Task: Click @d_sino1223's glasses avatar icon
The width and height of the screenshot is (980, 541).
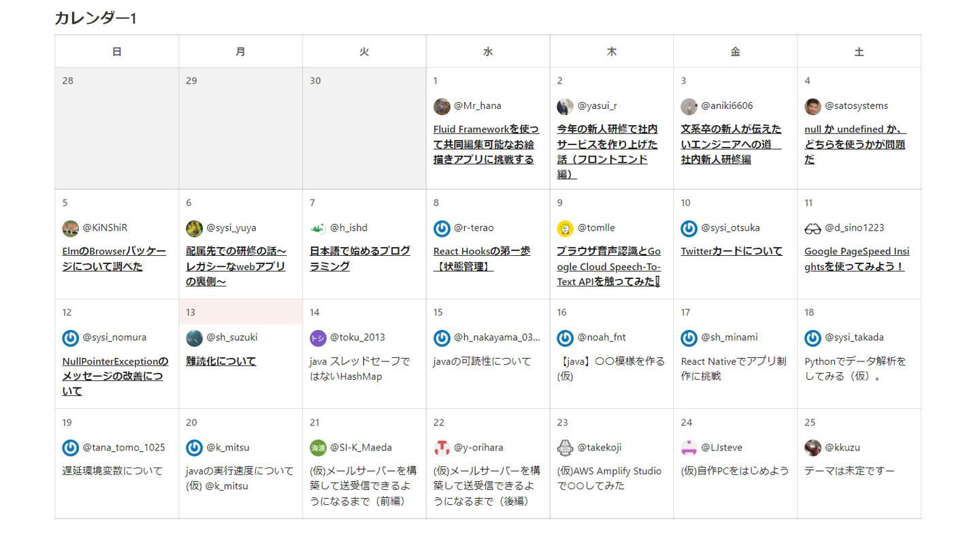Action: pos(813,228)
